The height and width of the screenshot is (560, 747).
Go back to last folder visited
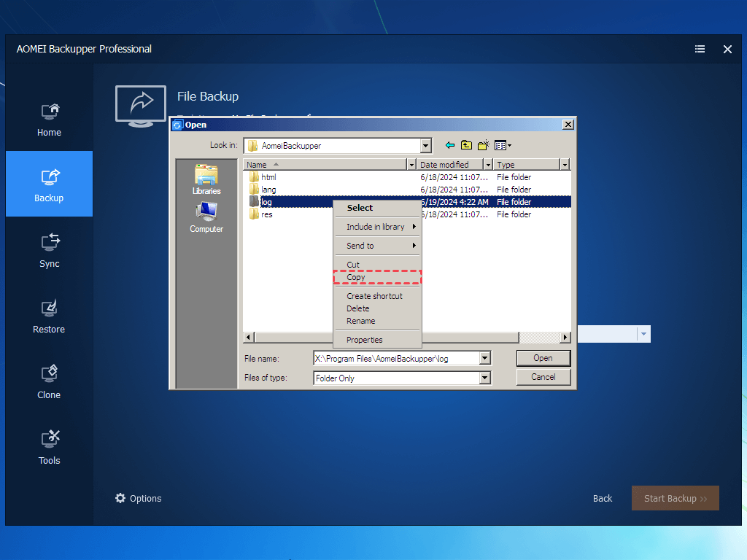[x=449, y=145]
